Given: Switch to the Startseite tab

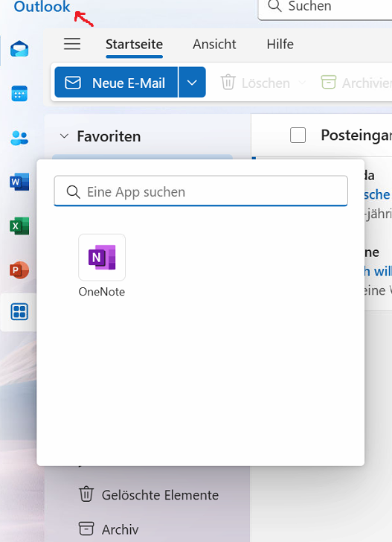Looking at the screenshot, I should tap(134, 44).
